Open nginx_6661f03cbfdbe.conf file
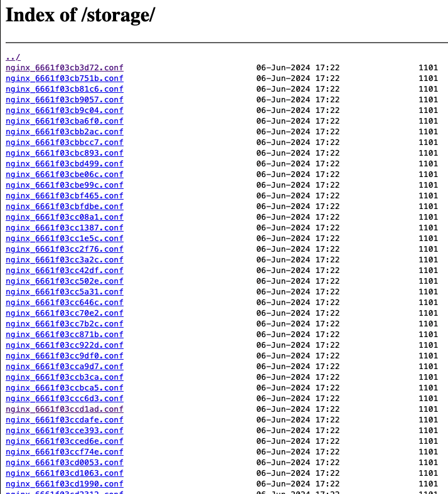 (65, 207)
